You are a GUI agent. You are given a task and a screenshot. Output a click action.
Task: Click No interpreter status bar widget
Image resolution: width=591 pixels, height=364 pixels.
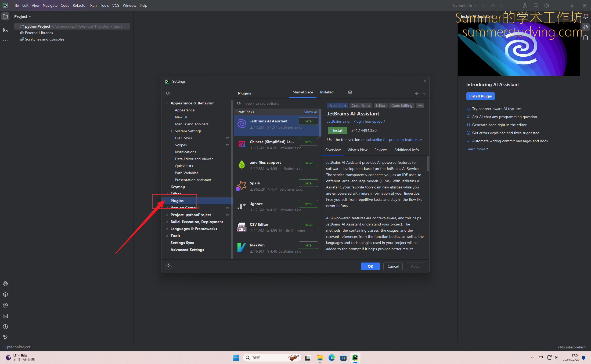click(x=572, y=347)
